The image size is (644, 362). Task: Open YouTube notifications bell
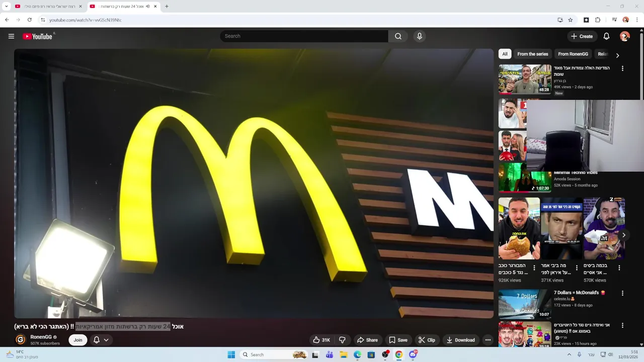[x=606, y=36]
